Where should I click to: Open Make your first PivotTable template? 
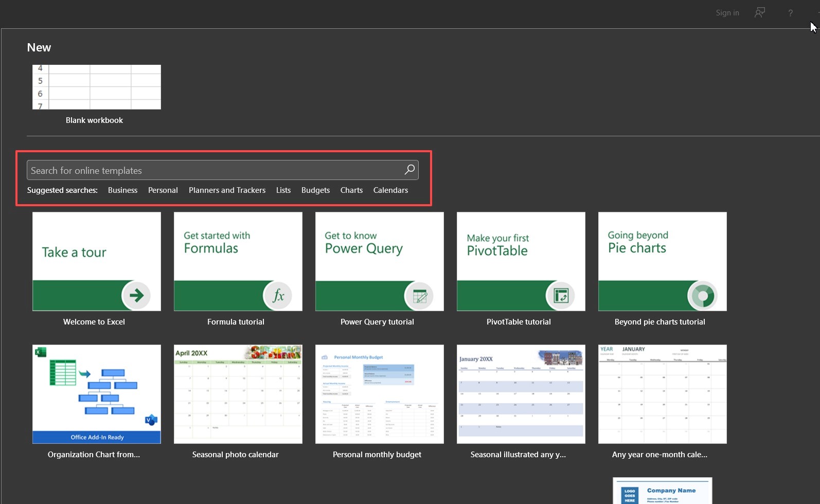[521, 261]
